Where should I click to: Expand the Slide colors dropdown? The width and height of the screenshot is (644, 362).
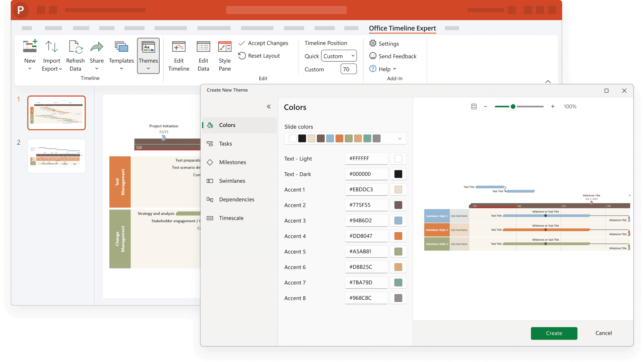(400, 138)
